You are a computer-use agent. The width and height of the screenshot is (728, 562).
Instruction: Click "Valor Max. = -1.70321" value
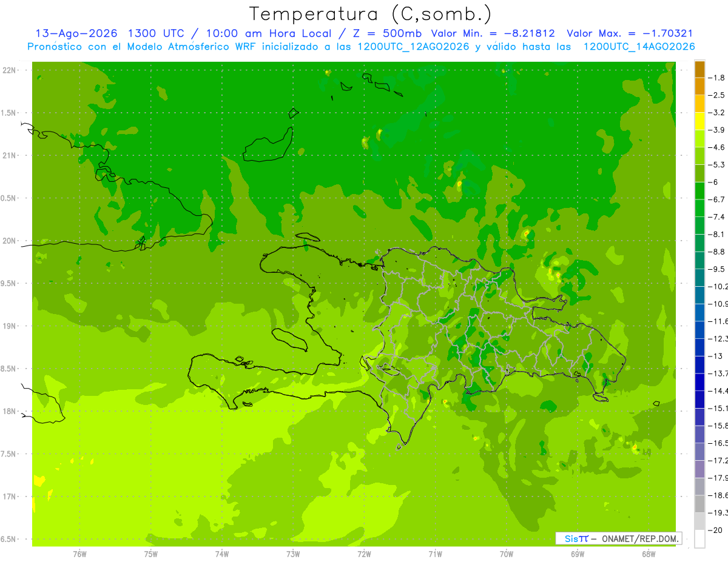(x=630, y=34)
